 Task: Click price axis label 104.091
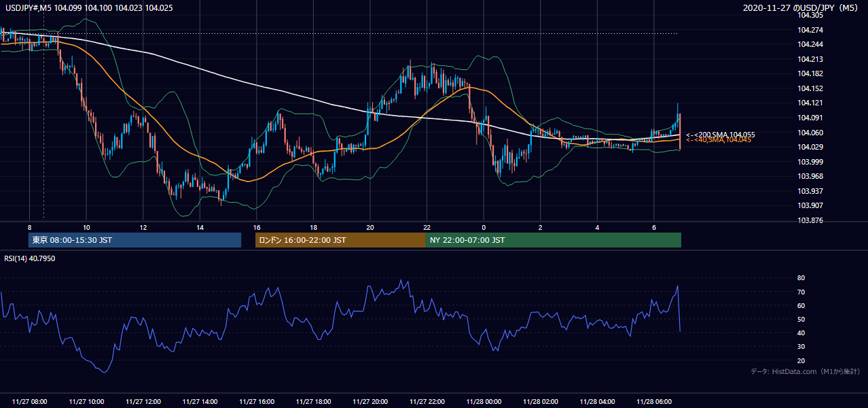click(810, 118)
